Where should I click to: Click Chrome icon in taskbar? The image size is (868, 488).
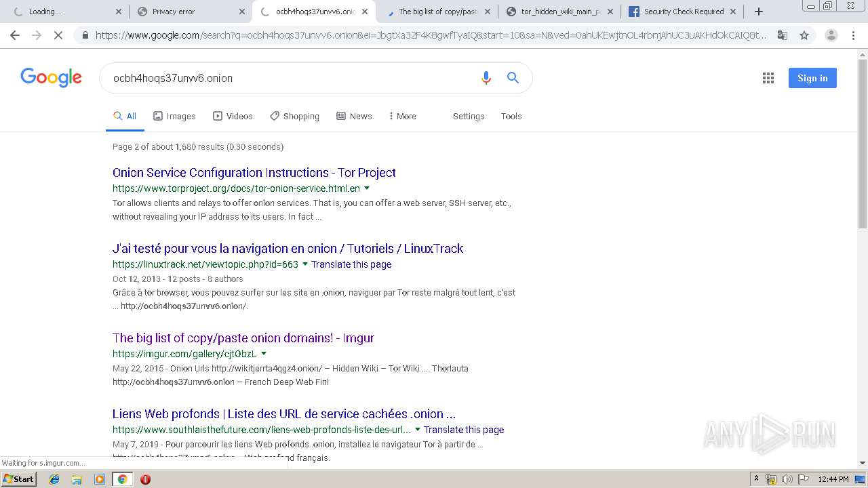coord(122,479)
